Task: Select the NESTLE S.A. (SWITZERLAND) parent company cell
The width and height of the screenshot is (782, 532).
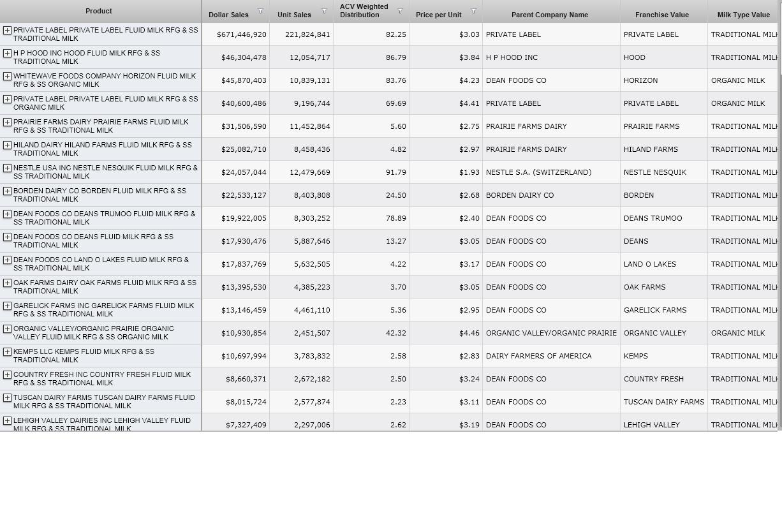Action: click(538, 172)
